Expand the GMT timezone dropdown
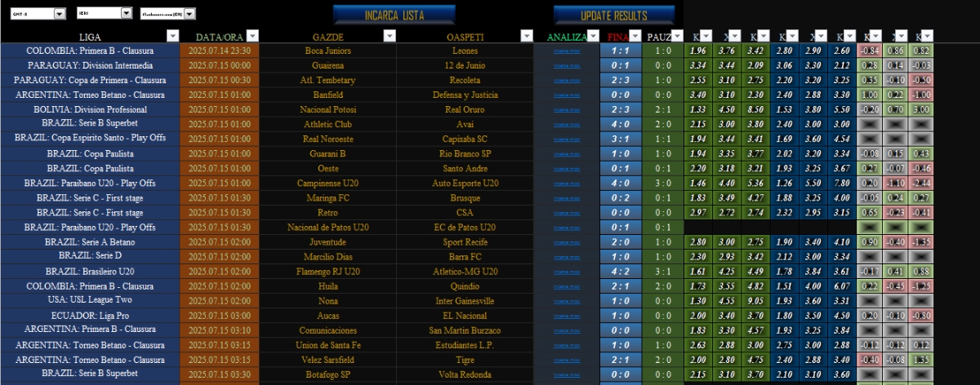Screen dimensions: 980x385 click(x=59, y=14)
